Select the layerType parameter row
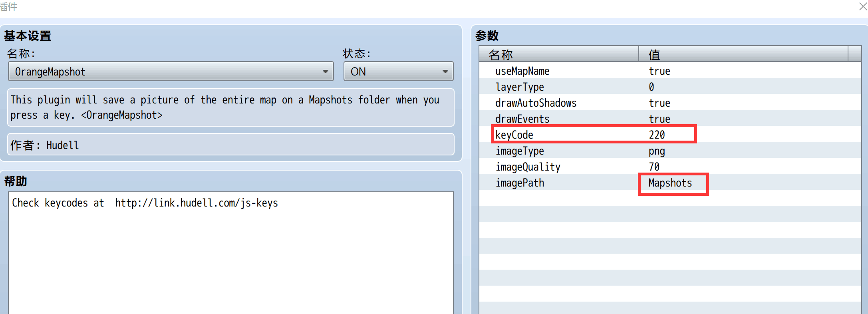The image size is (868, 314). click(x=670, y=87)
